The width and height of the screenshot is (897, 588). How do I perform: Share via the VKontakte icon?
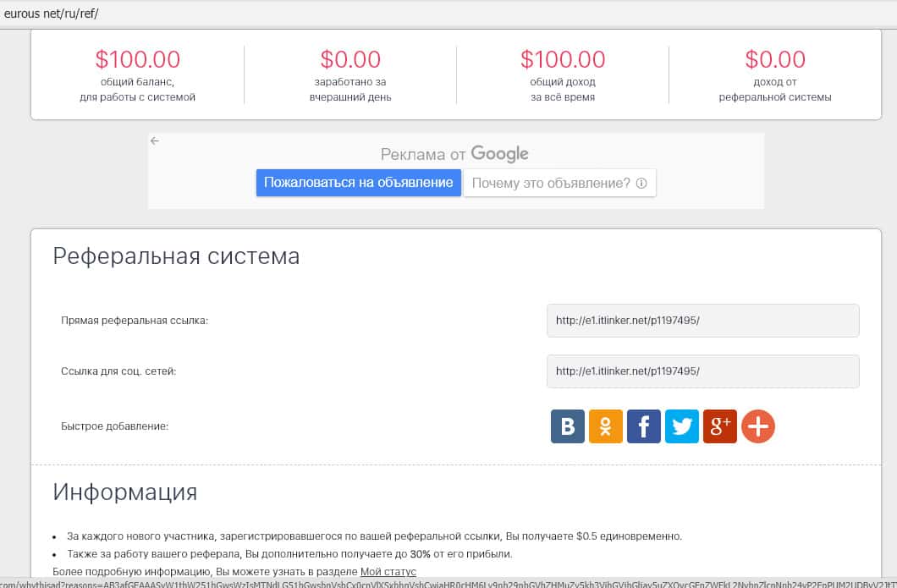coord(568,426)
